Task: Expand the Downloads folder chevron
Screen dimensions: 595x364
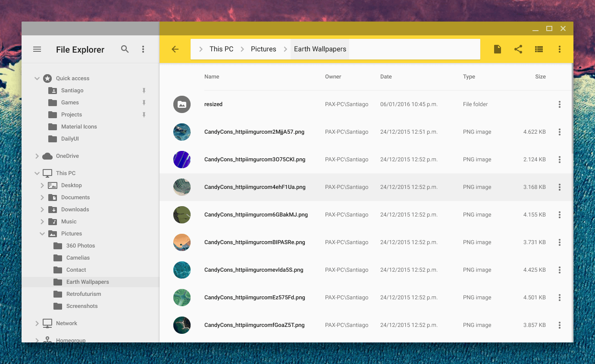Action: [x=42, y=210]
